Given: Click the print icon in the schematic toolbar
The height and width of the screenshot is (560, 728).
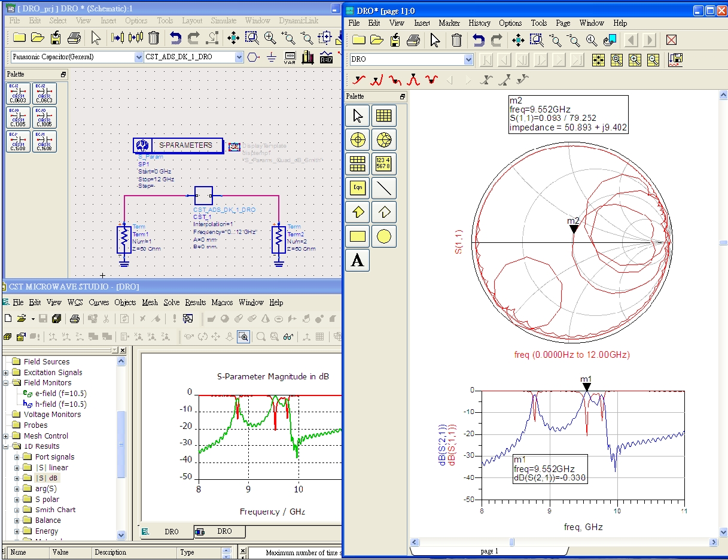Looking at the screenshot, I should (74, 38).
